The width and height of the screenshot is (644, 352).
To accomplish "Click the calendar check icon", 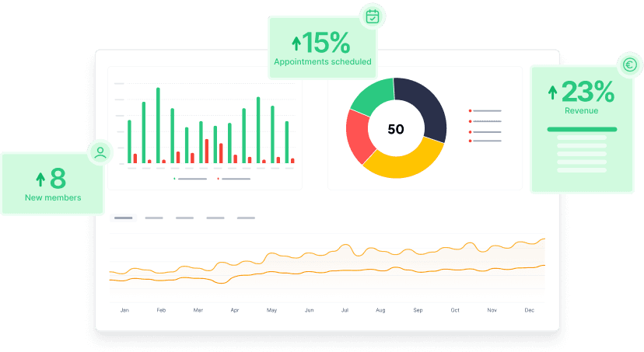I will (x=373, y=16).
